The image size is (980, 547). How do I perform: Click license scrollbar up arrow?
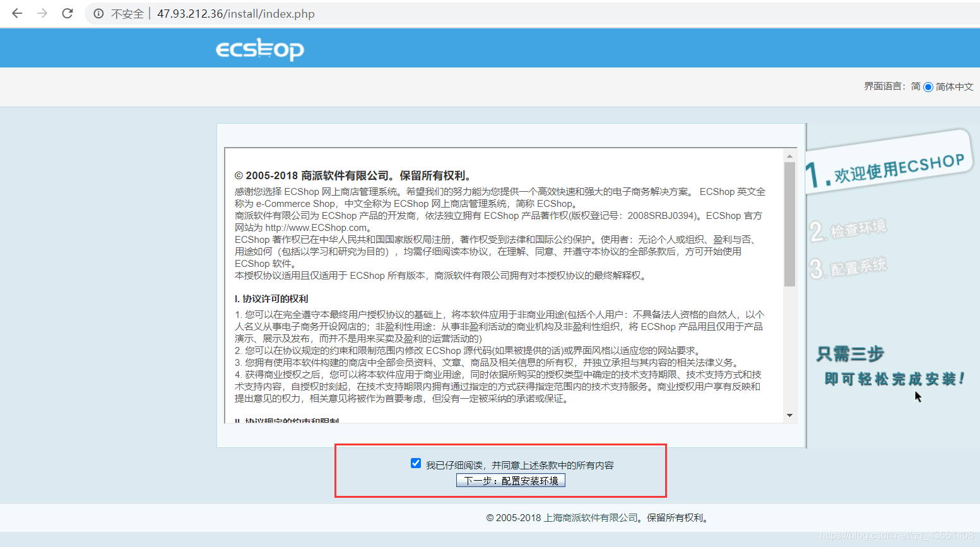[789, 155]
